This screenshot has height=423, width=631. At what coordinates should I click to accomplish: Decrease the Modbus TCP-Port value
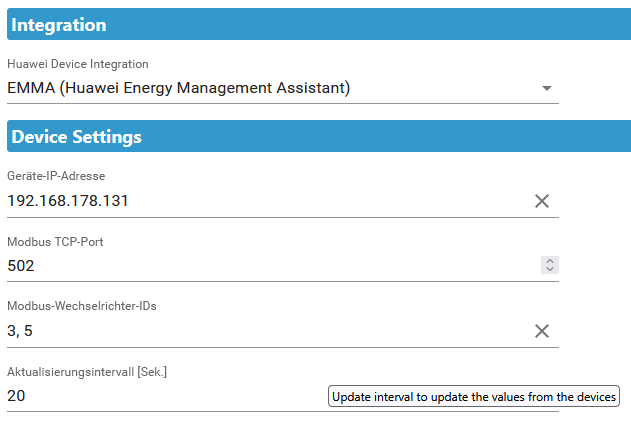click(549, 270)
